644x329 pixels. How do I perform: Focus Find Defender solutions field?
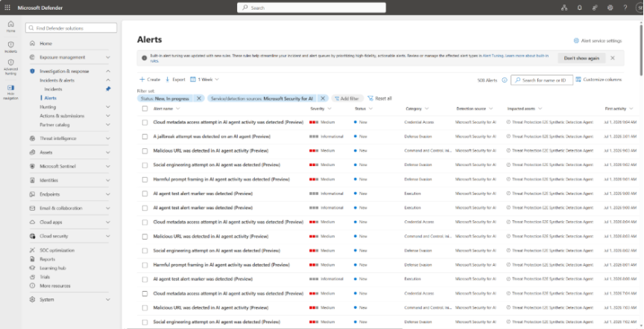pyautogui.click(x=71, y=28)
